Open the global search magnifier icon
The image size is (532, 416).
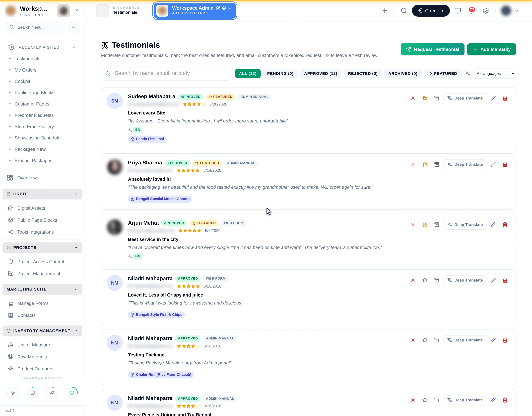tap(404, 11)
